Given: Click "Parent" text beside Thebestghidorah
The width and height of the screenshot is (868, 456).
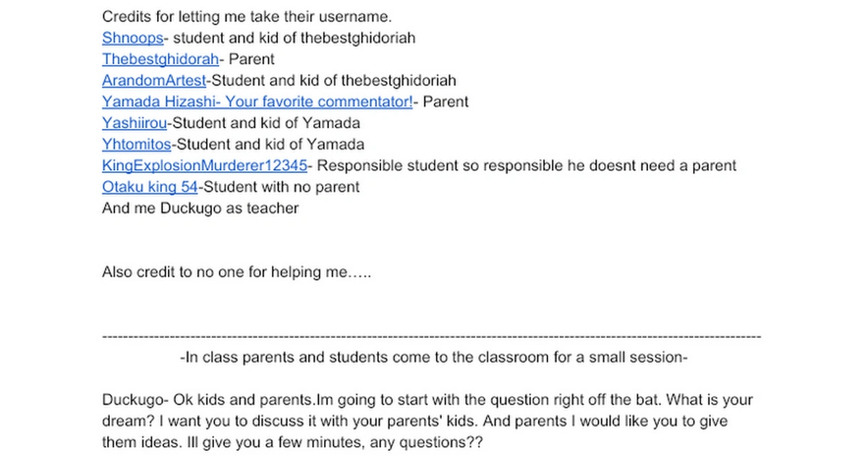Looking at the screenshot, I should 251,59.
